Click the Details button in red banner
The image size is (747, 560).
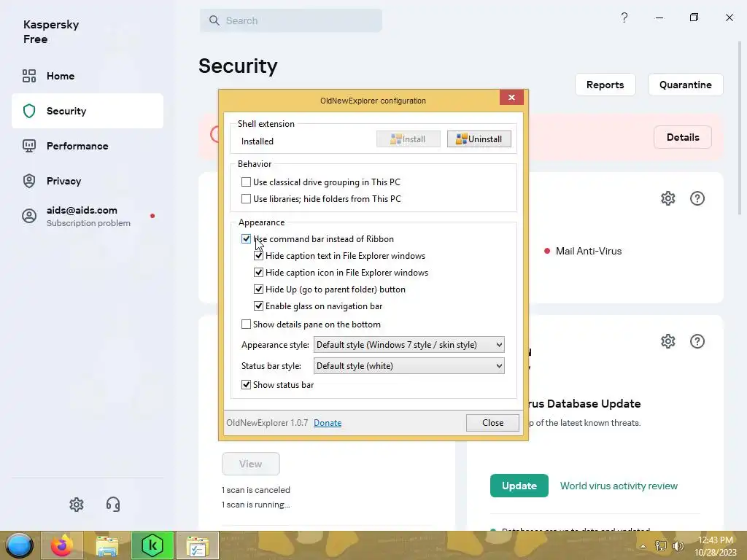[683, 137]
